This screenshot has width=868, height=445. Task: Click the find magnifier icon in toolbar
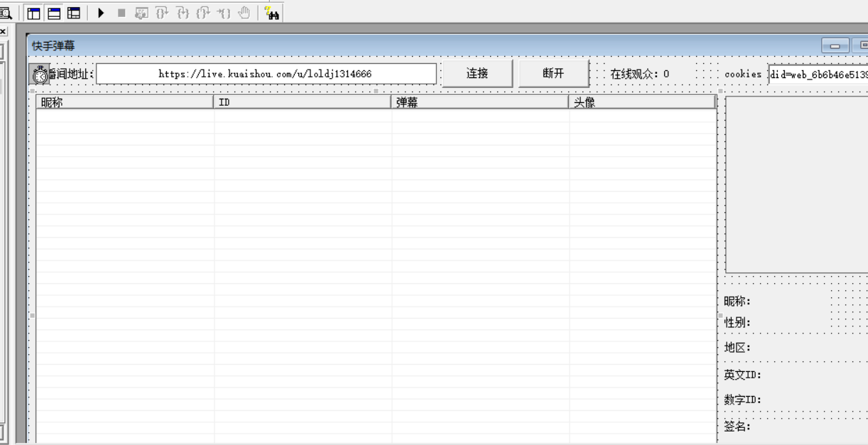6,13
